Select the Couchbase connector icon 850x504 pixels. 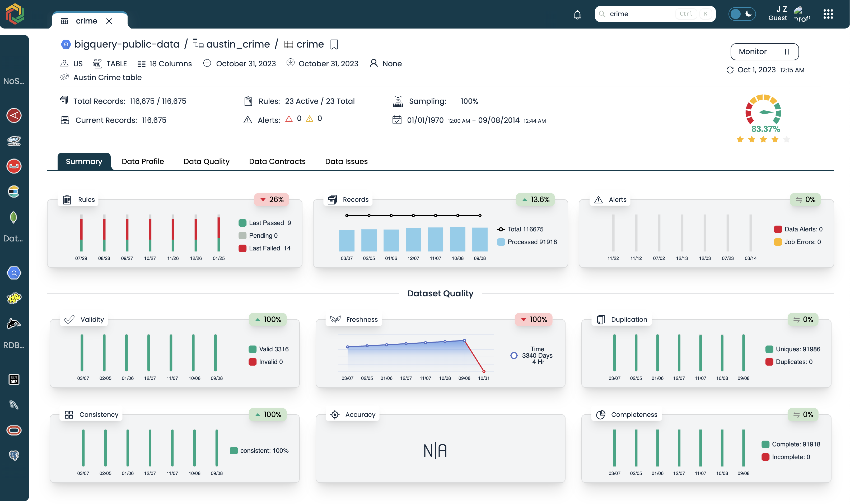coord(14,166)
